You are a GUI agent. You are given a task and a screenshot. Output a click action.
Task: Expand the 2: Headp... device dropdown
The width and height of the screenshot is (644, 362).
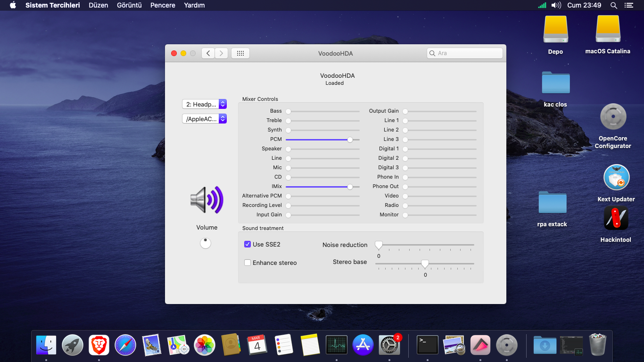click(x=205, y=104)
